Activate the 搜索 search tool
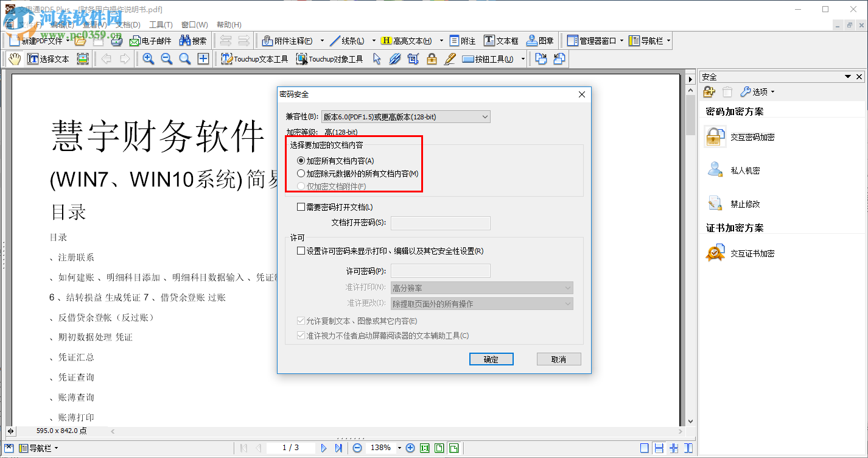 tap(194, 41)
